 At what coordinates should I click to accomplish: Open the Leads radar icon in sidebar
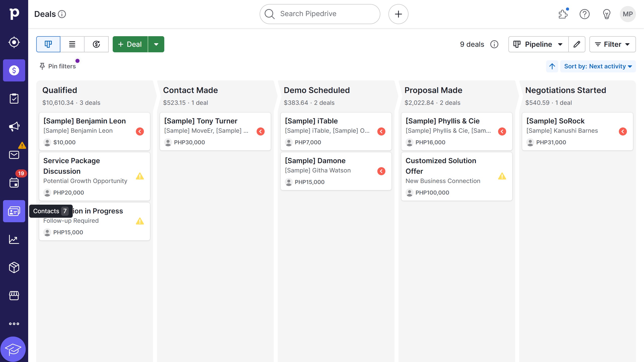(x=14, y=42)
